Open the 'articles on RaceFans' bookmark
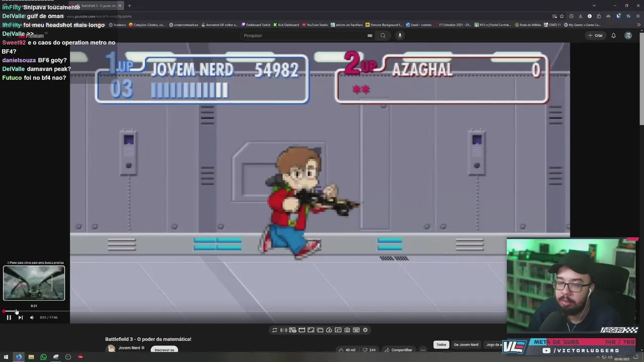The height and width of the screenshot is (362, 644). (x=347, y=25)
